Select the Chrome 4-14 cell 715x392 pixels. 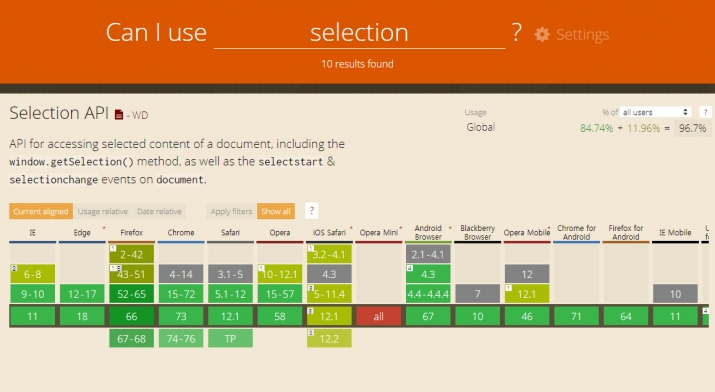[181, 274]
